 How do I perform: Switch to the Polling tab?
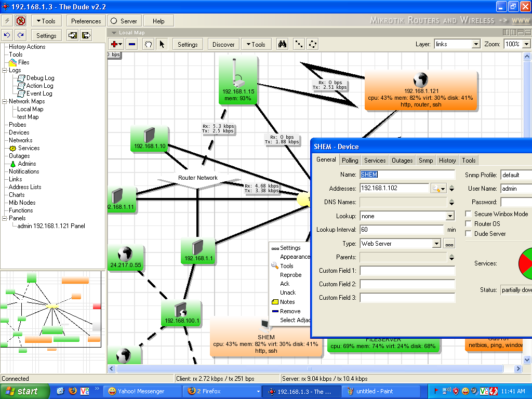(x=350, y=161)
